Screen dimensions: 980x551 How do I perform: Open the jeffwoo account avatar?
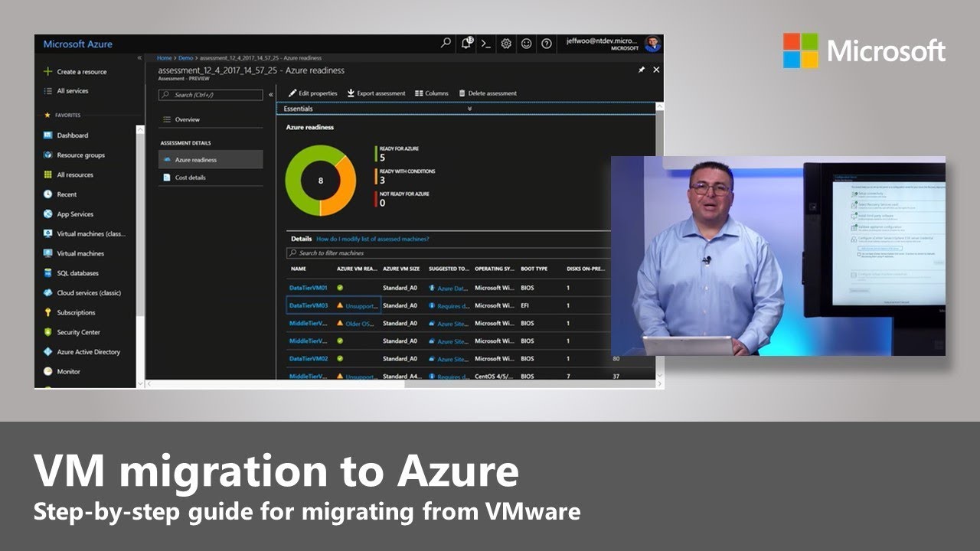click(x=652, y=44)
